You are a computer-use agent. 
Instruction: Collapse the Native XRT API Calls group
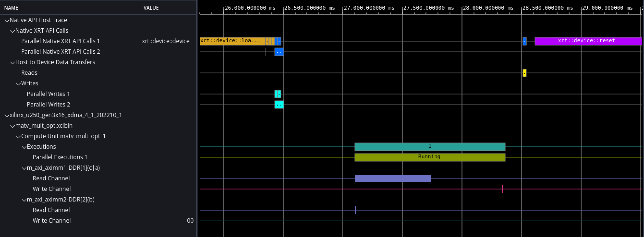click(12, 31)
